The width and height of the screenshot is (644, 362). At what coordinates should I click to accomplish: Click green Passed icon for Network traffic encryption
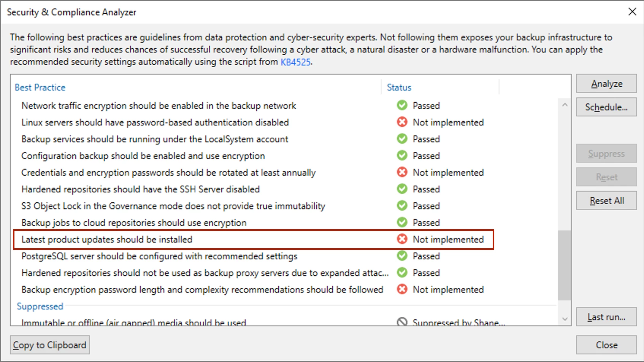(x=402, y=105)
